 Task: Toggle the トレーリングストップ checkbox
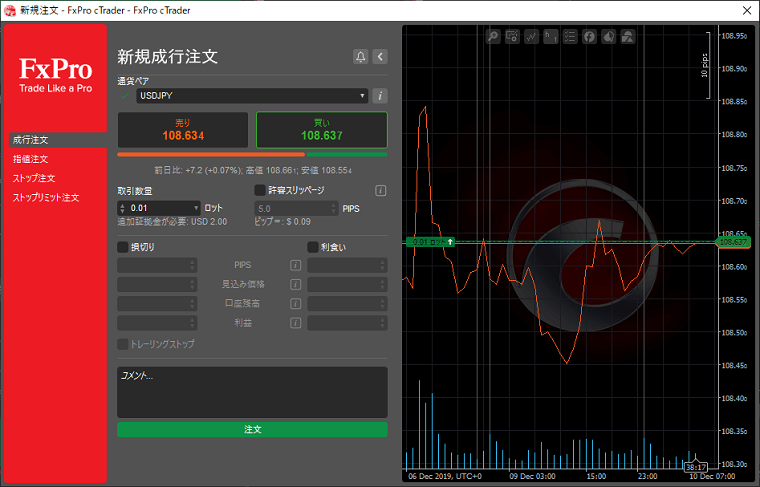tap(123, 344)
